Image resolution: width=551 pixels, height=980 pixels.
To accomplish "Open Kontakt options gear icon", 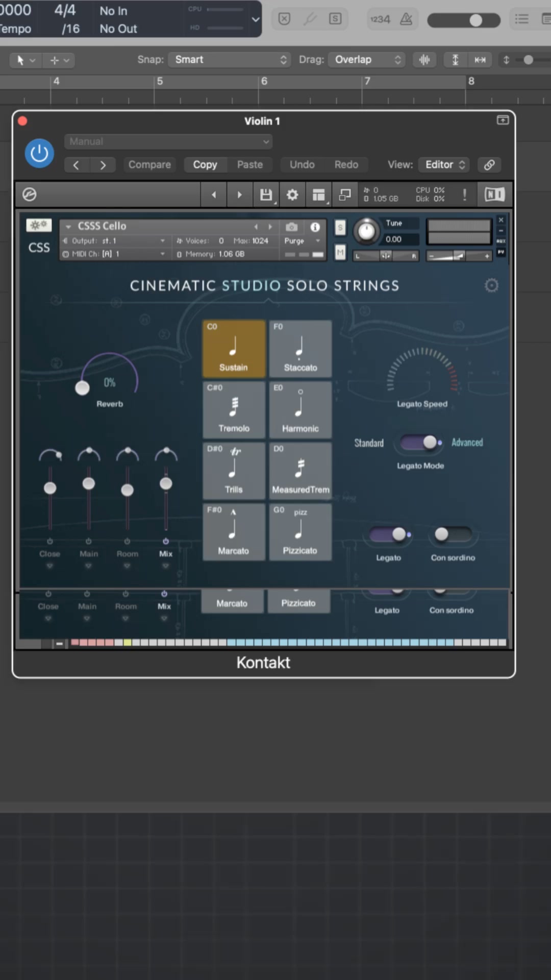I will [x=292, y=194].
